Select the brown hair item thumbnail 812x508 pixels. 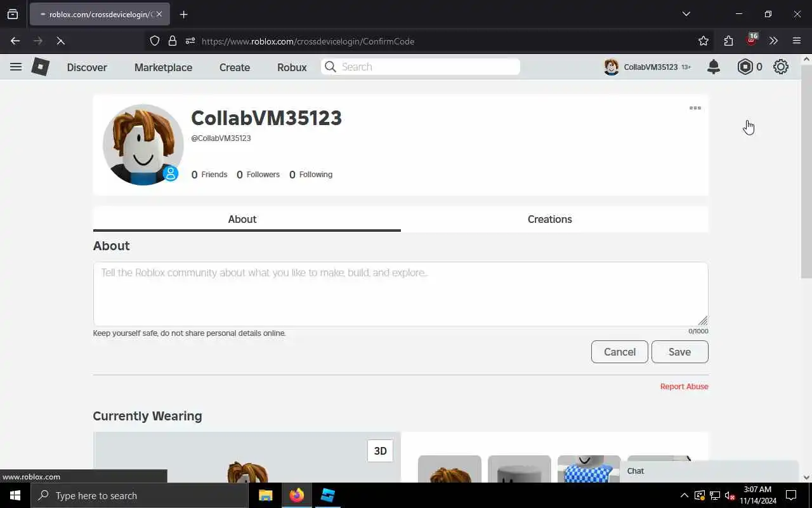450,469
